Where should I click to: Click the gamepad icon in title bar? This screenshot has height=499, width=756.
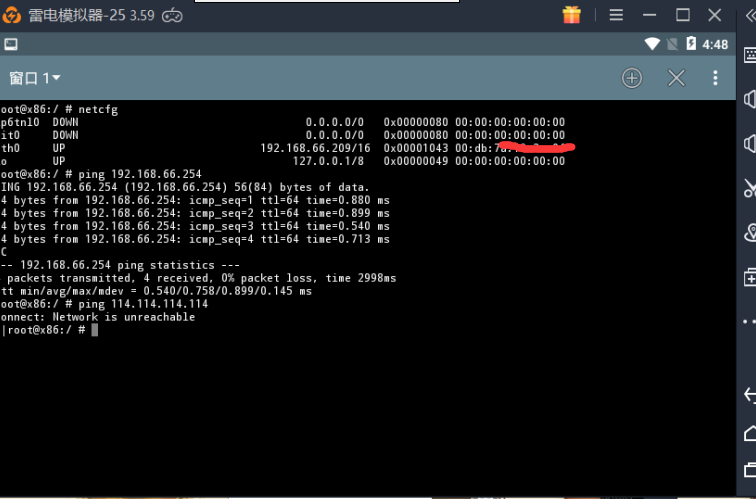click(172, 15)
